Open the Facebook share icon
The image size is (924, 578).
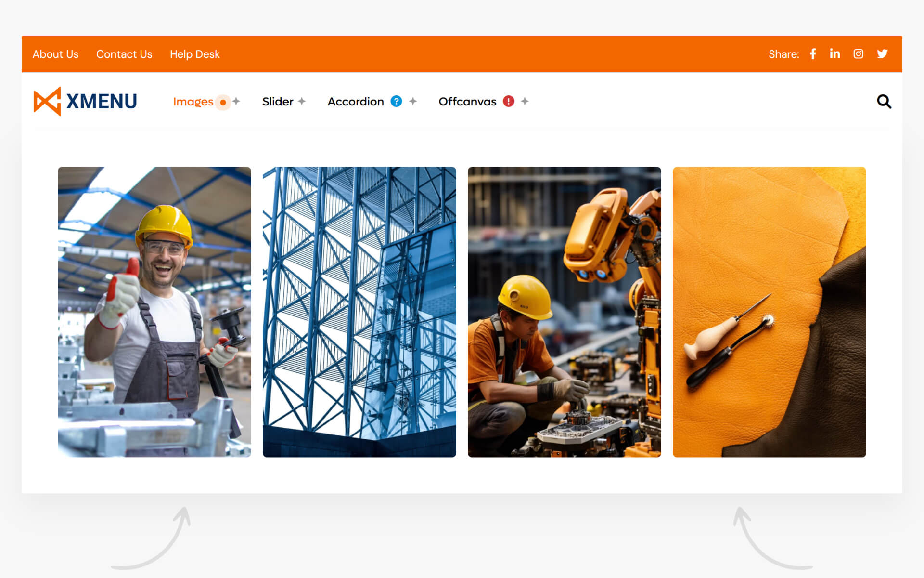coord(813,54)
